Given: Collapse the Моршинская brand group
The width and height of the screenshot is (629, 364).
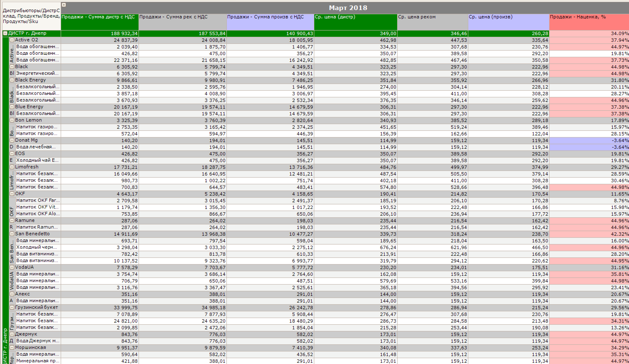Looking at the screenshot, I should coord(12,347).
